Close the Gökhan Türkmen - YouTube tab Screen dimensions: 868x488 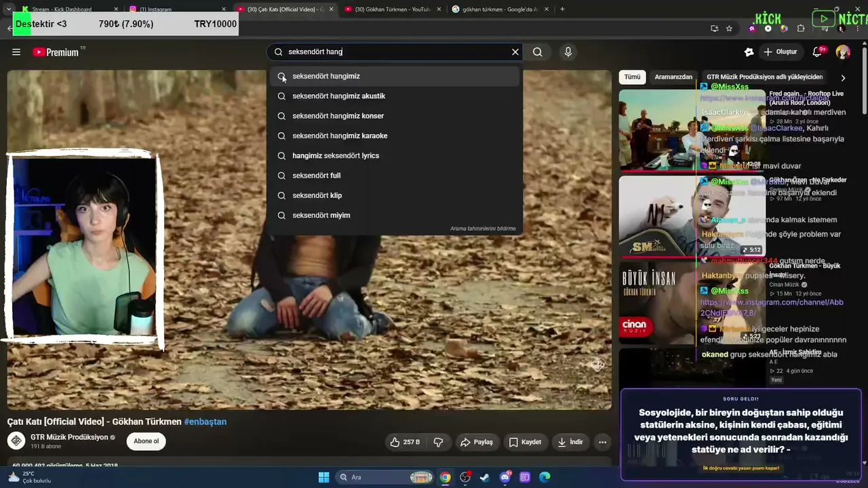click(x=439, y=9)
